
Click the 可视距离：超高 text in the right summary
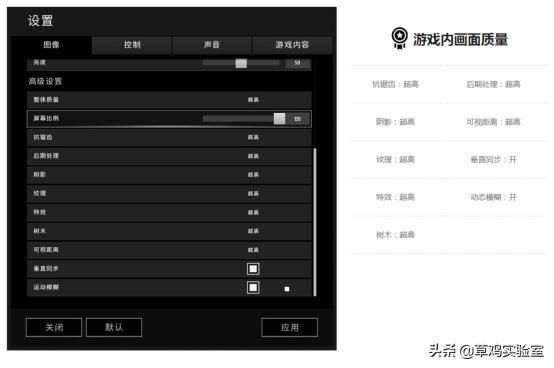click(493, 122)
